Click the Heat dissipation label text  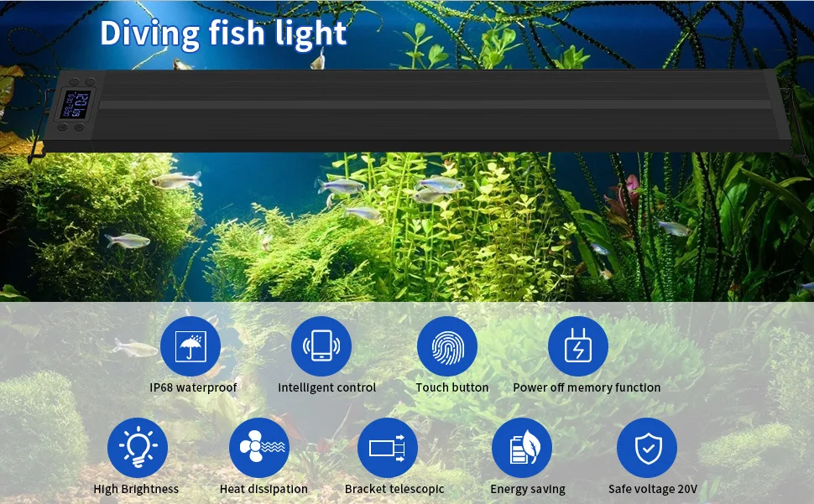tap(264, 489)
